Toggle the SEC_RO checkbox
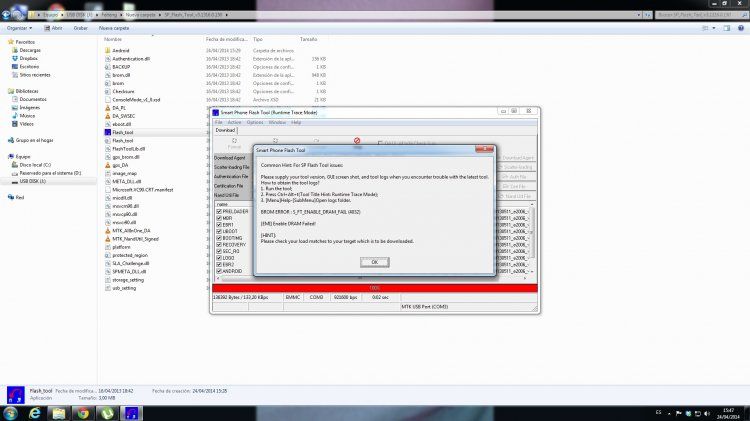The height and width of the screenshot is (421, 750). tap(219, 251)
